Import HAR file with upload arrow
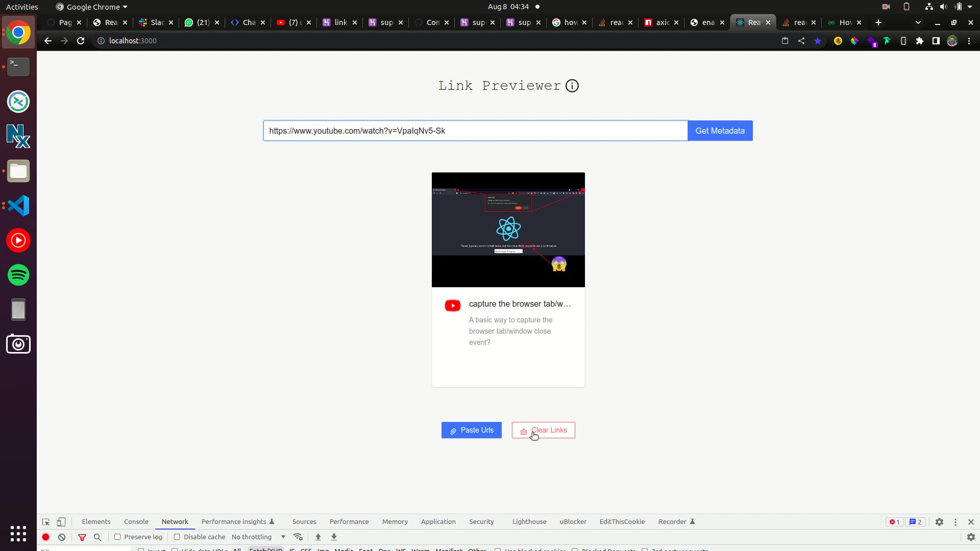 (x=318, y=537)
